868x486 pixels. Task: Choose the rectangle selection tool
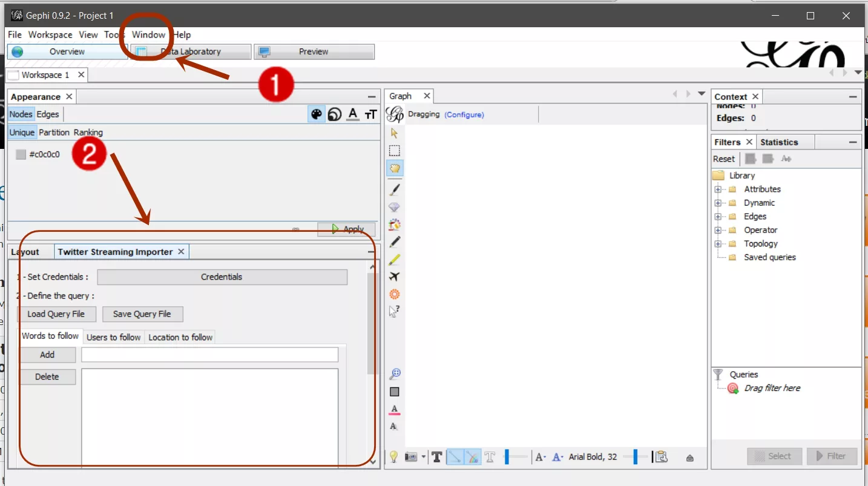click(395, 151)
